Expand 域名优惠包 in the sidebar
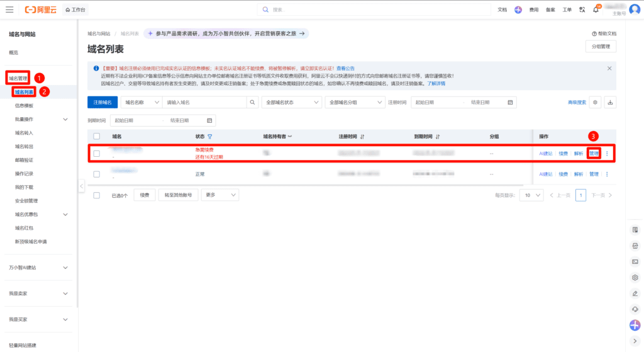 click(65, 214)
